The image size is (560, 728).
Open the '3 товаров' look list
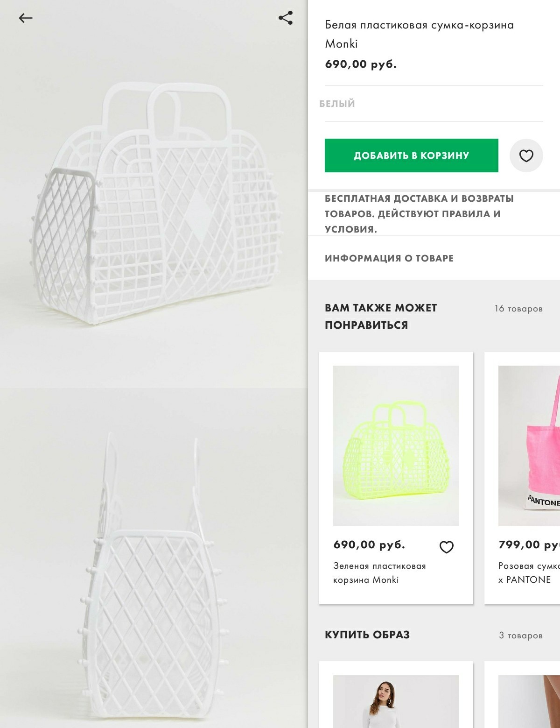pos(521,636)
